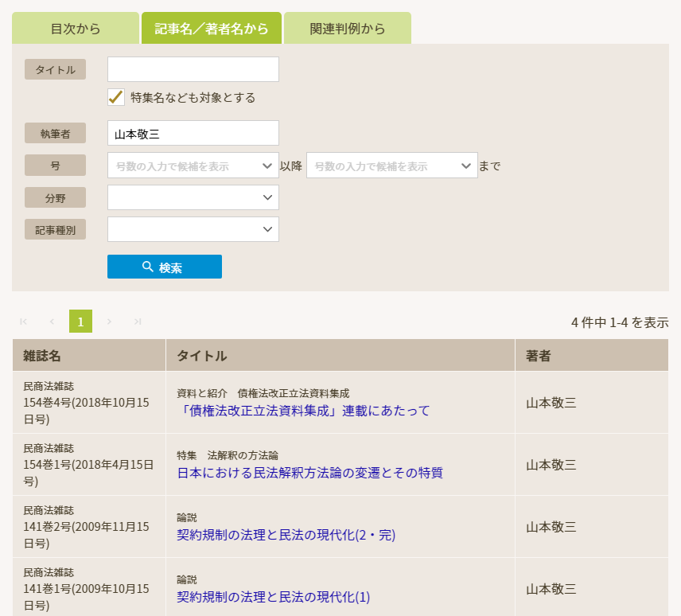This screenshot has height=616, width=681.
Task: Jump to last results page
Action: click(x=138, y=322)
